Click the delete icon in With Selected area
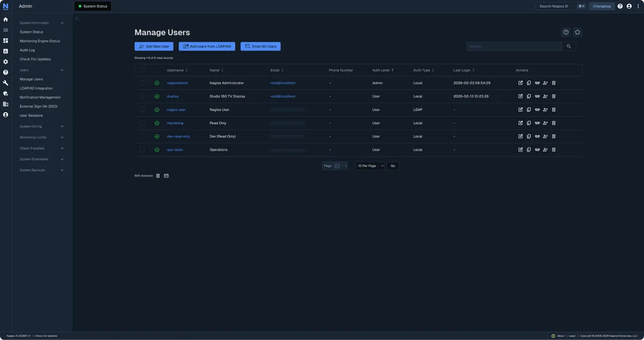This screenshot has width=644, height=340. tap(156, 175)
